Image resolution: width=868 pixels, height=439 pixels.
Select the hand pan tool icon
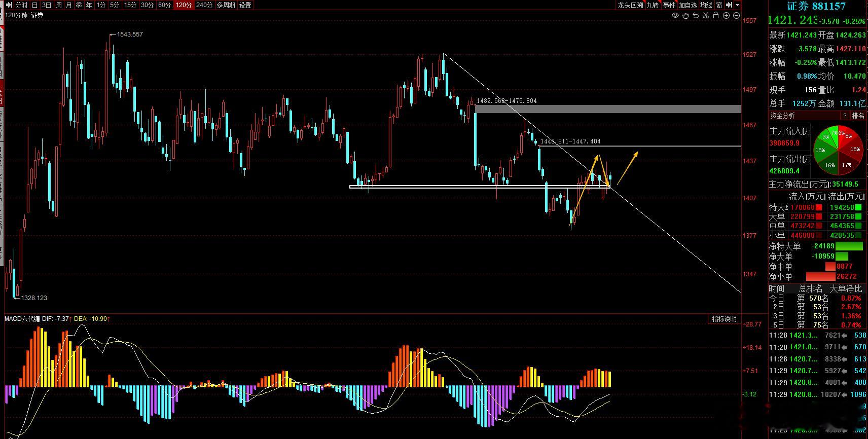(685, 16)
